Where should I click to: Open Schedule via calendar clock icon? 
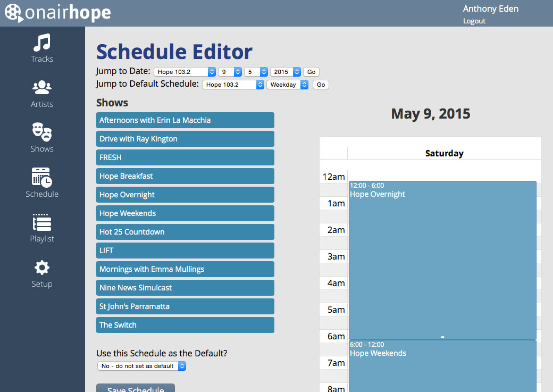(42, 177)
